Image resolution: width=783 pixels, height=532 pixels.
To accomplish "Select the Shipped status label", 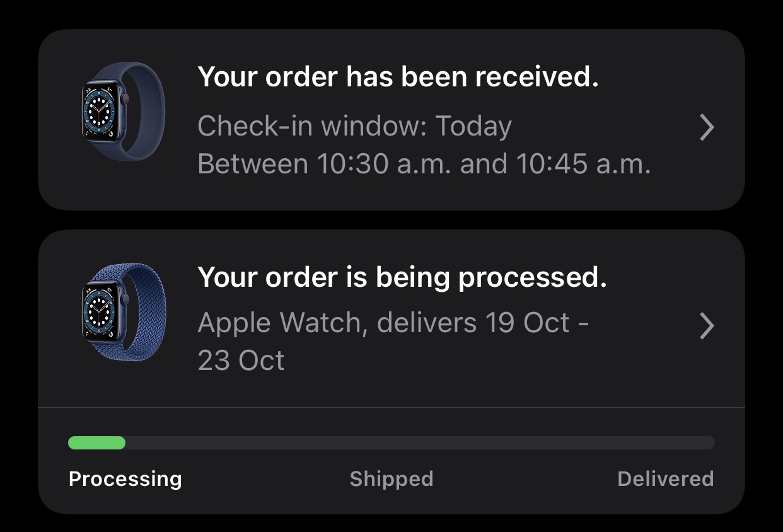I will click(391, 479).
